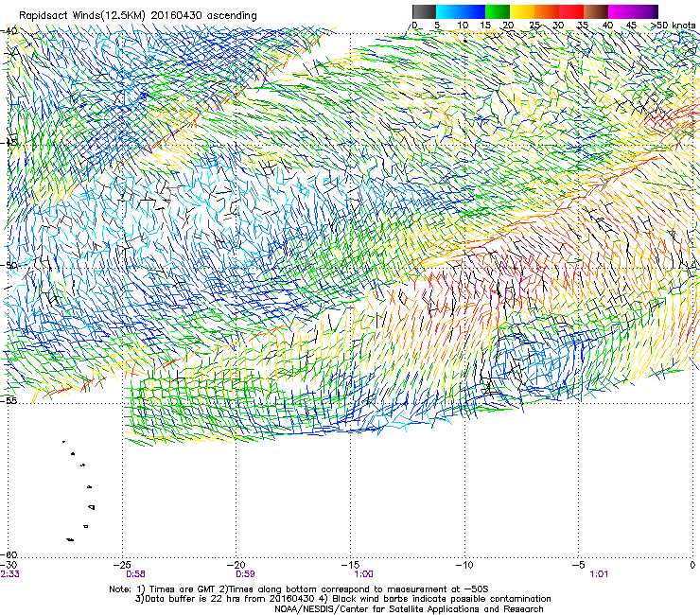700x615 pixels.
Task: Click longitude axis label "-10"
Action: [x=464, y=565]
